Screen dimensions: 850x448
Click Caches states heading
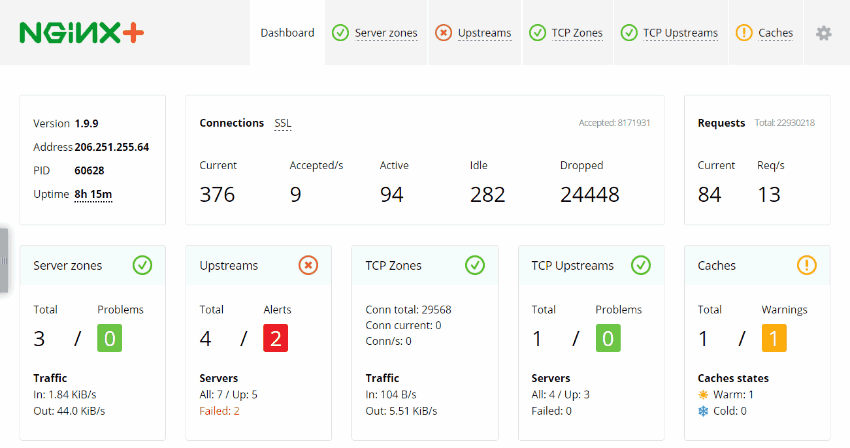pyautogui.click(x=733, y=378)
